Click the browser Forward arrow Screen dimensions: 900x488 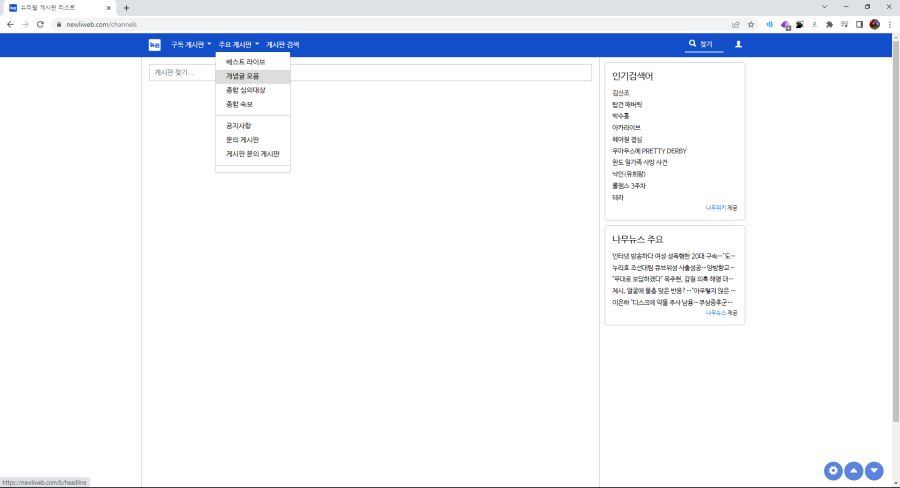point(25,25)
